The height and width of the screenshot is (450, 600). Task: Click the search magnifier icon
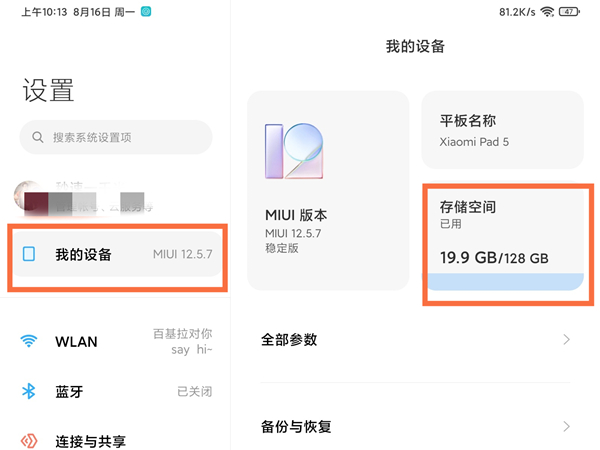(x=38, y=137)
